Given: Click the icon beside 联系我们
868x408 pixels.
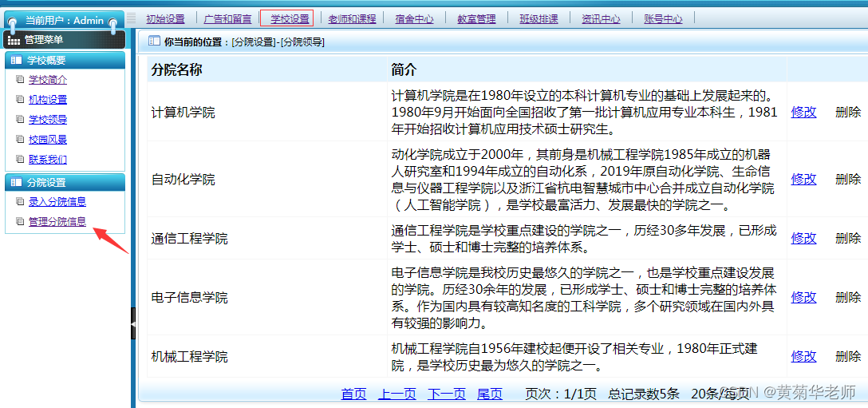Looking at the screenshot, I should [21, 160].
